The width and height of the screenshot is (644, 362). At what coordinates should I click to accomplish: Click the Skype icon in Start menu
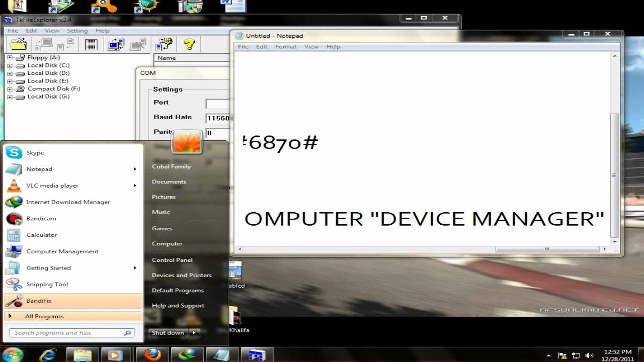[x=14, y=152]
